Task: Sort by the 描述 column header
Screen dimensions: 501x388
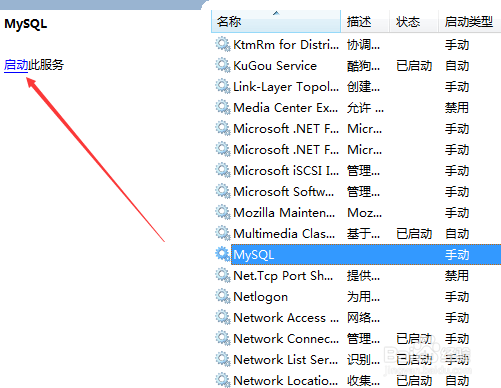Action: [365, 22]
